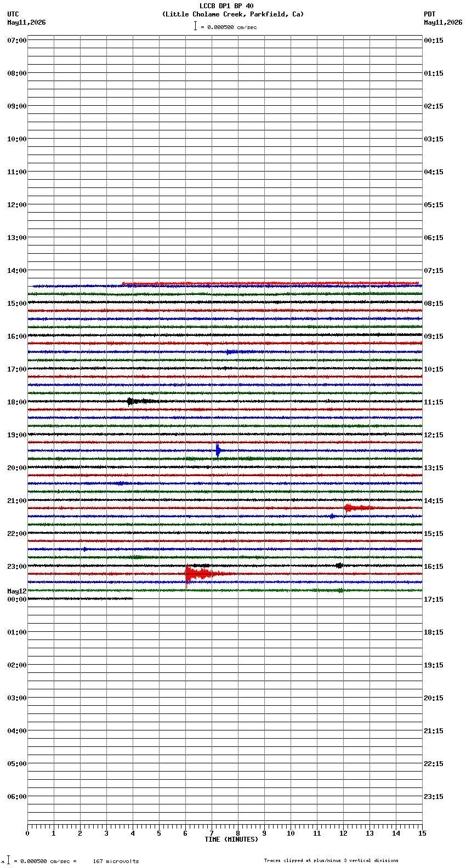This screenshot has width=466, height=868.
Task: Select the '12:00' UTC row label
Action: (x=16, y=205)
